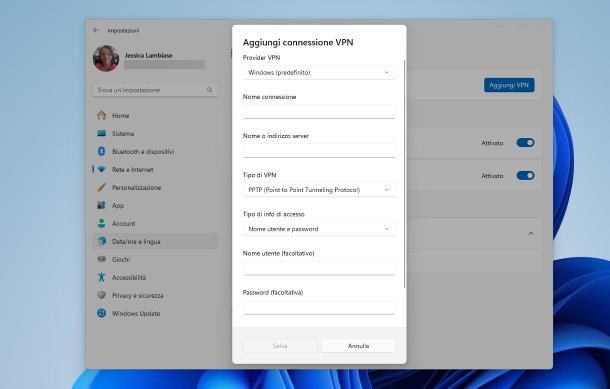Viewport: 610px width, 389px height.
Task: Select the Accessibilità figure icon
Action: click(x=102, y=277)
